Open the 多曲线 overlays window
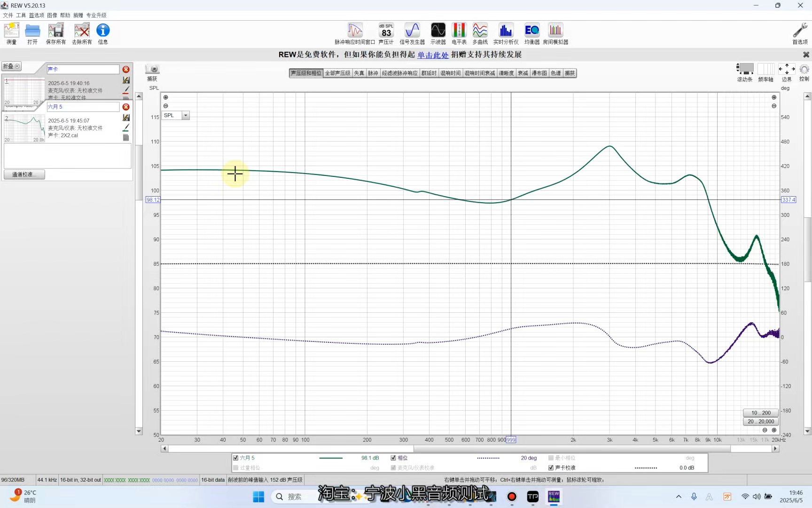The image size is (812, 508). [x=480, y=33]
